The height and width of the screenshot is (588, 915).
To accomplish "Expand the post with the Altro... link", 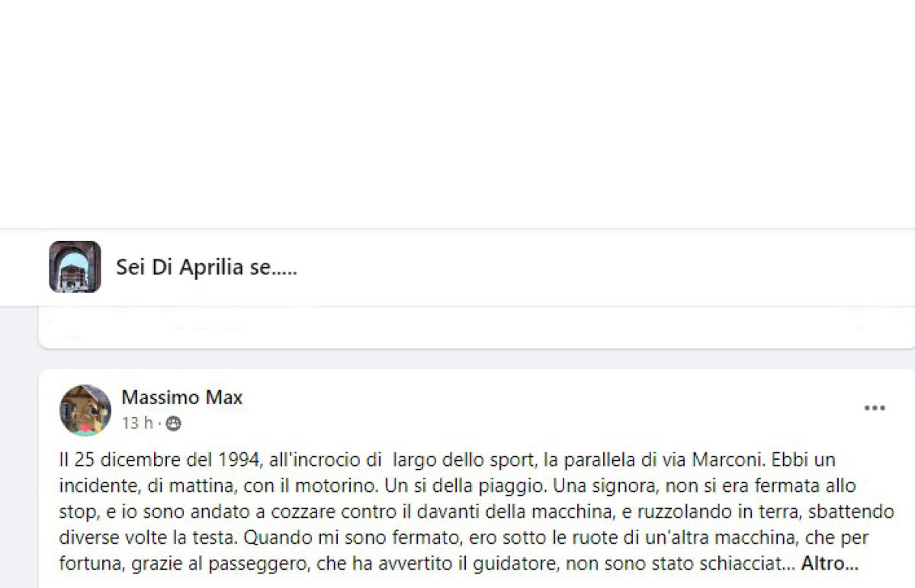I will [x=830, y=564].
